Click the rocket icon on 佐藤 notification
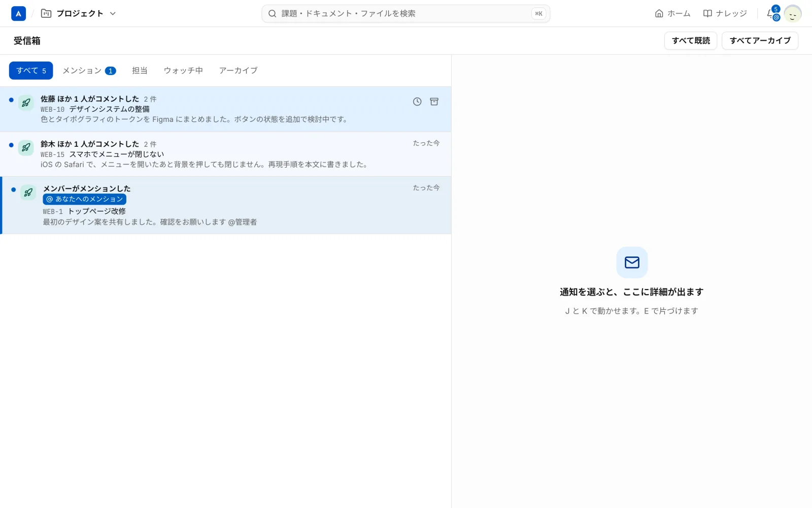This screenshot has height=508, width=812. (x=26, y=103)
